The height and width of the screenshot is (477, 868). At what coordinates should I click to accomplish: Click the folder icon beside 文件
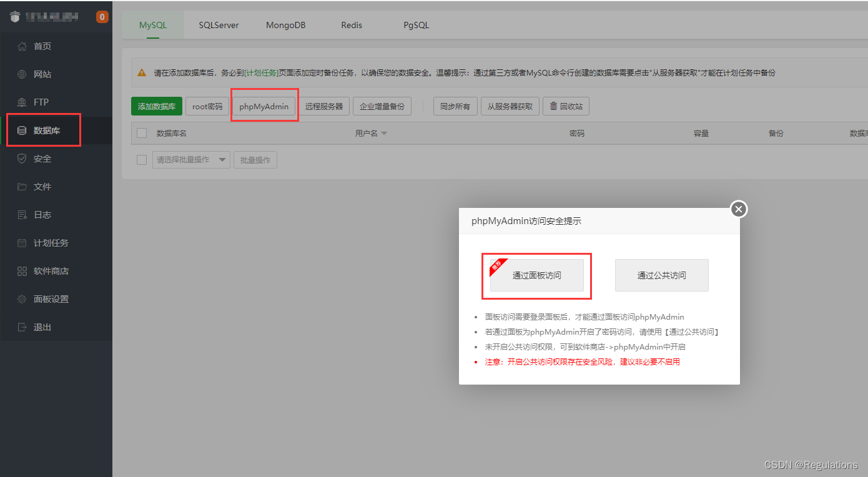click(x=22, y=187)
